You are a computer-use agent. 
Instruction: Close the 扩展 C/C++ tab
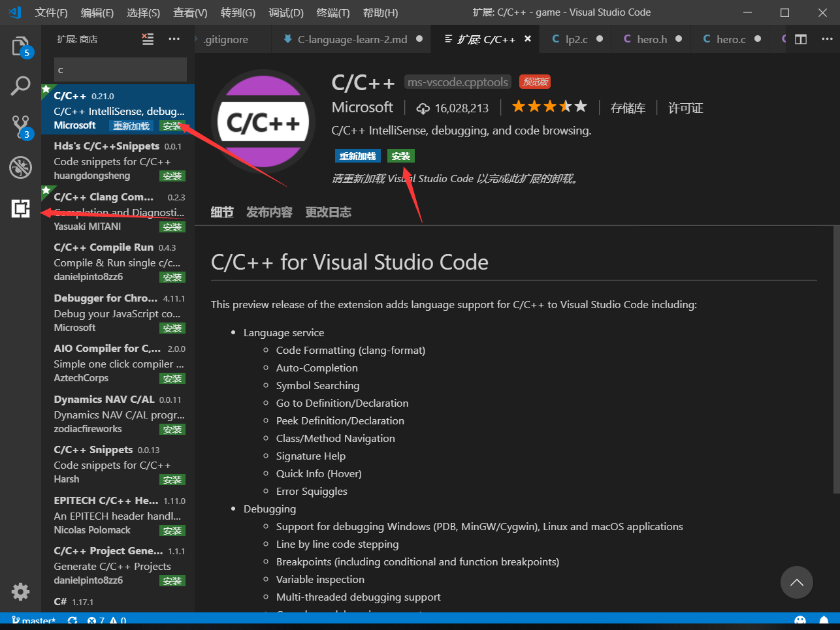pyautogui.click(x=528, y=39)
